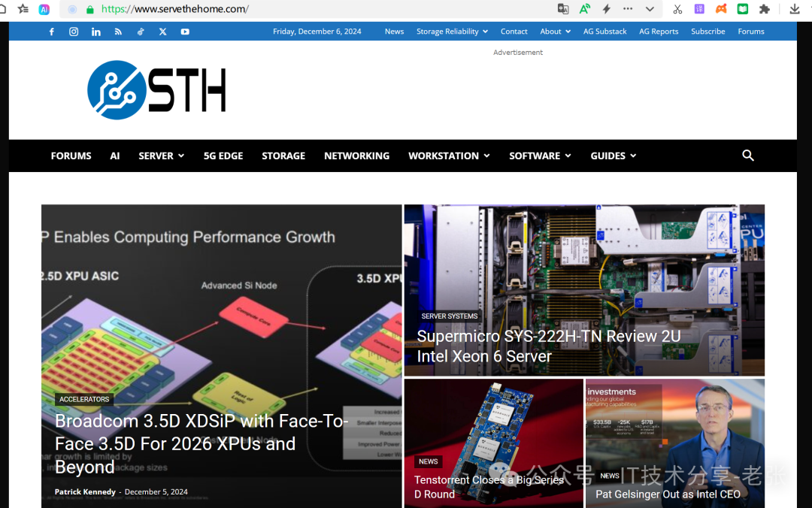Viewport: 812px width, 508px height.
Task: Click the lightning bolt icon in address bar
Action: (607, 9)
